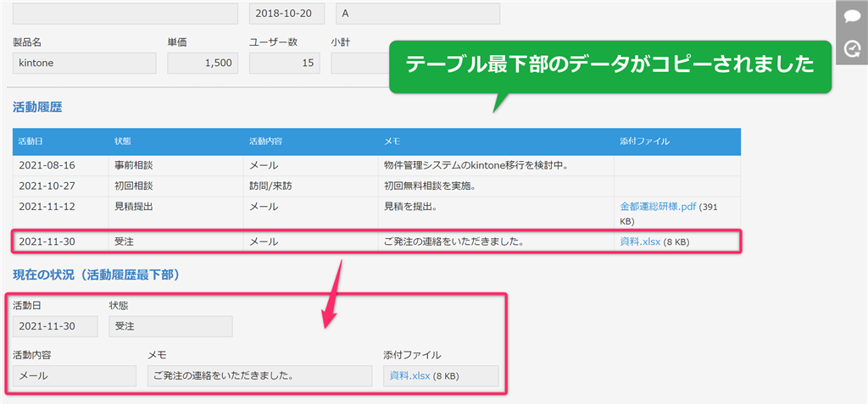Viewport: 868px width, 405px height.
Task: Select table memo ご発注の連絡をいただきました。
Action: [496, 241]
